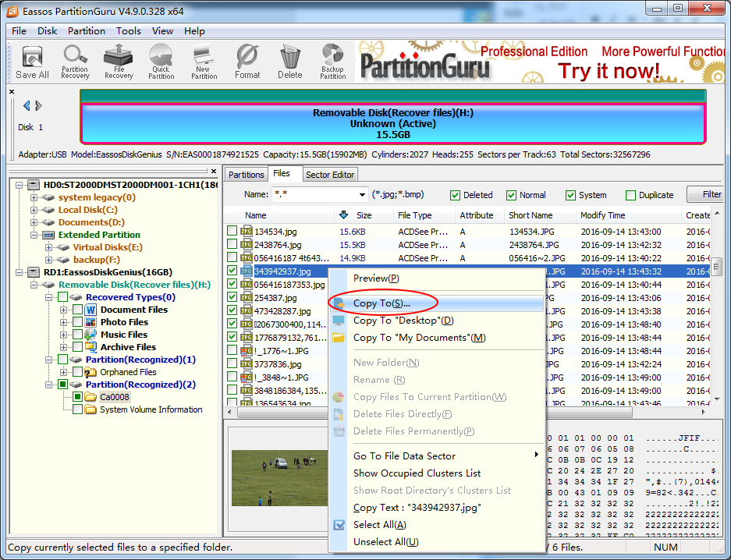Sort files by the Name column header

pos(279,215)
